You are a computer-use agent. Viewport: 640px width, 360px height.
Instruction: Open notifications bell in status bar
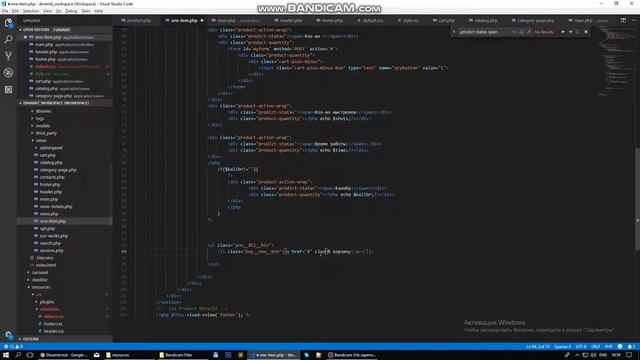tap(631, 347)
